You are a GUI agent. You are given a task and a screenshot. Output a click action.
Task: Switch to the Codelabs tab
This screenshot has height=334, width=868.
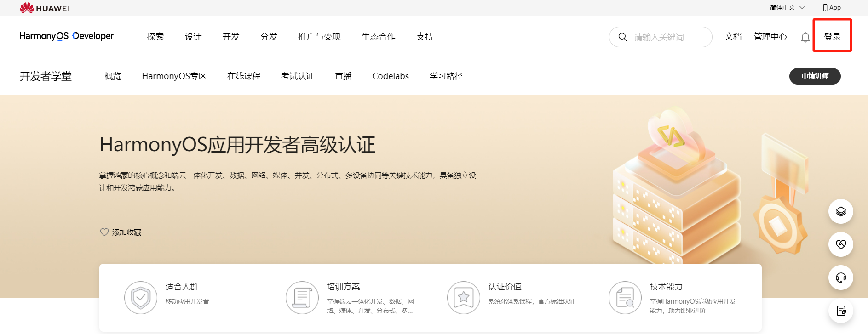[391, 76]
